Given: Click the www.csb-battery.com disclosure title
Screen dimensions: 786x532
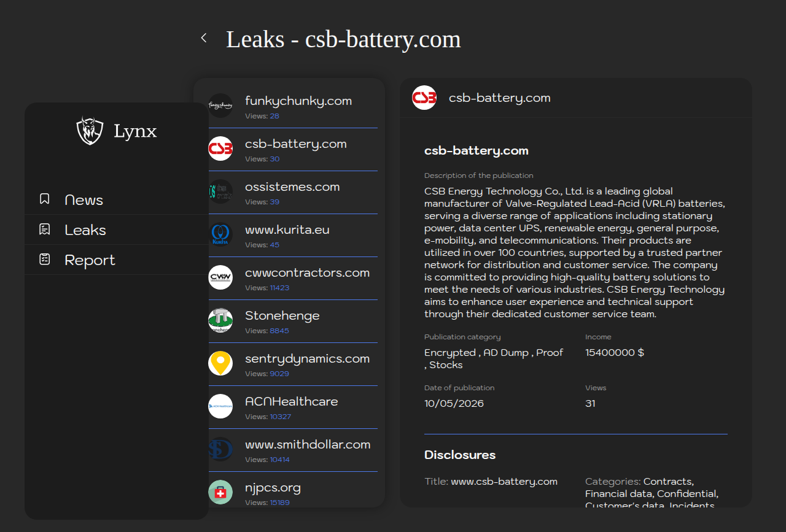Looking at the screenshot, I should tap(504, 482).
